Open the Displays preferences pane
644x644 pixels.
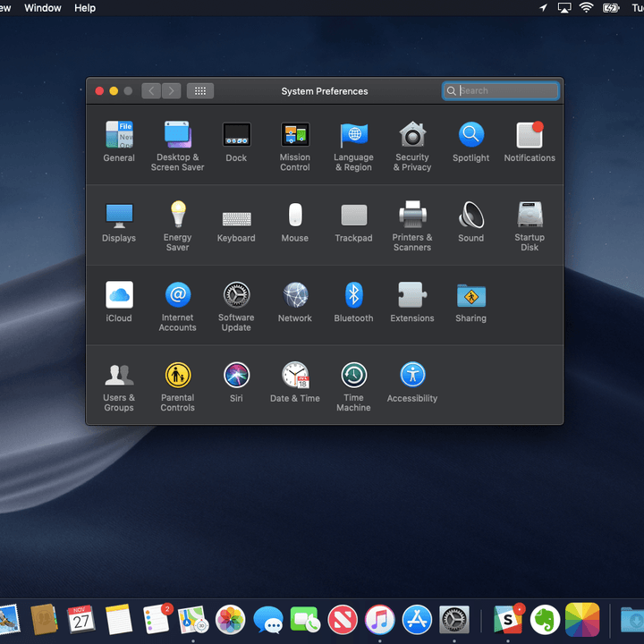coord(119,222)
